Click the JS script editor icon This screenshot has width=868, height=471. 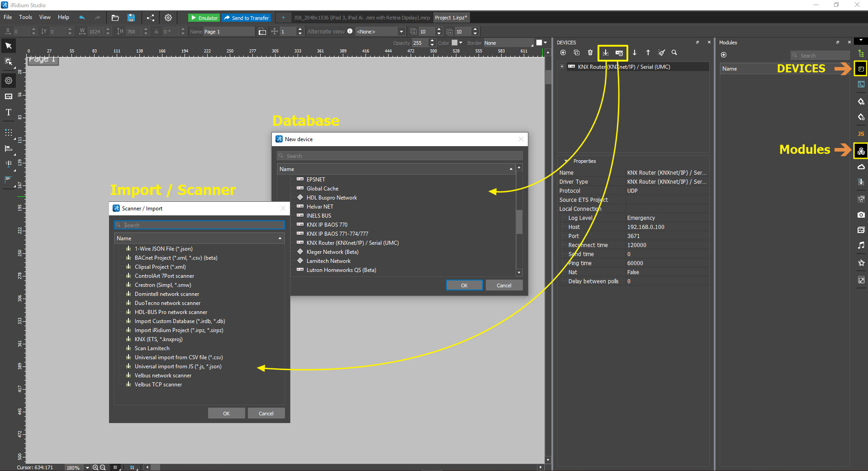(861, 134)
